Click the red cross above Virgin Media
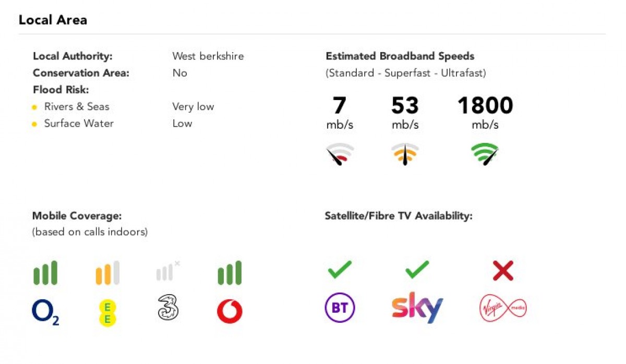626x364 pixels. pos(503,271)
